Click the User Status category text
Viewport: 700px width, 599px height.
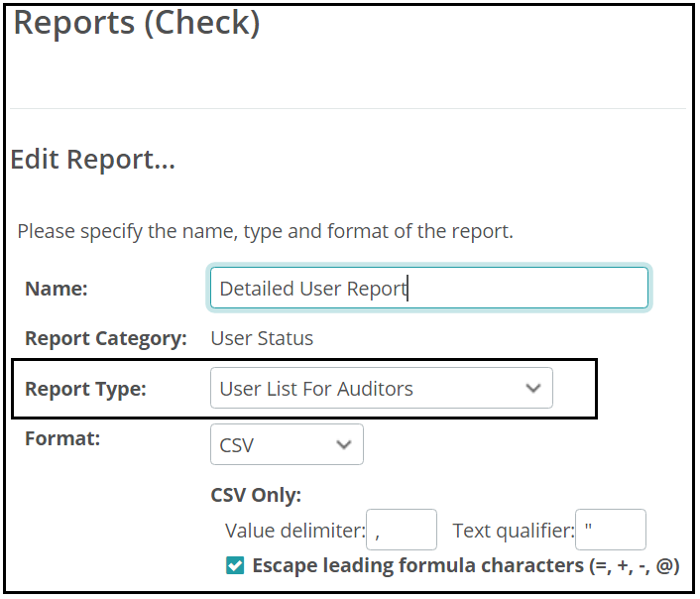(262, 338)
